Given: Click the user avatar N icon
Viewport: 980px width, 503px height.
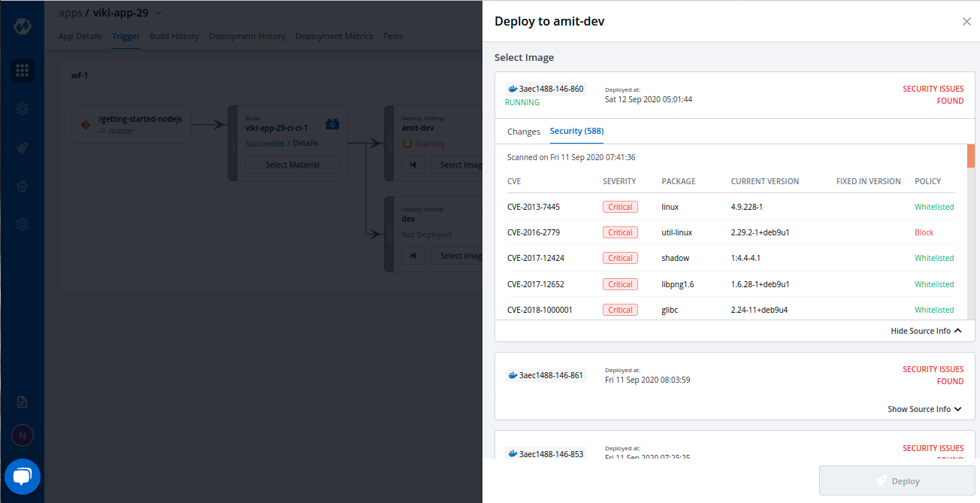Looking at the screenshot, I should [23, 435].
